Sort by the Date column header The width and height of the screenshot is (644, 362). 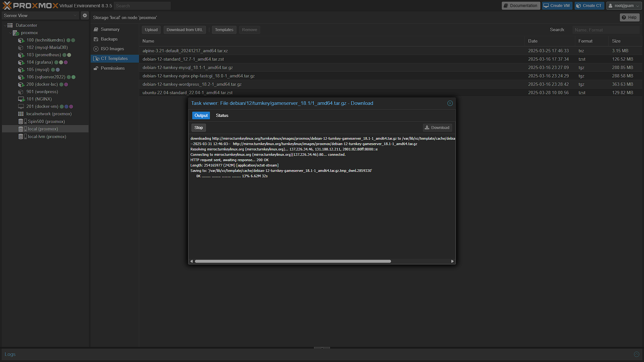pos(549,41)
